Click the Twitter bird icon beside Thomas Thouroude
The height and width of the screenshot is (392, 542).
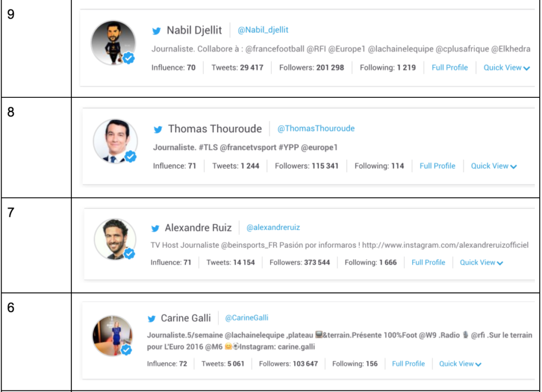click(x=158, y=129)
